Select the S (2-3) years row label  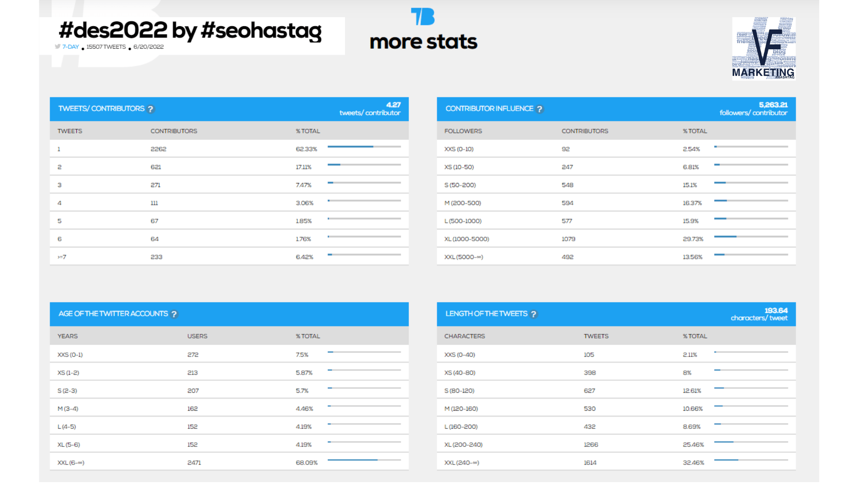tap(67, 391)
